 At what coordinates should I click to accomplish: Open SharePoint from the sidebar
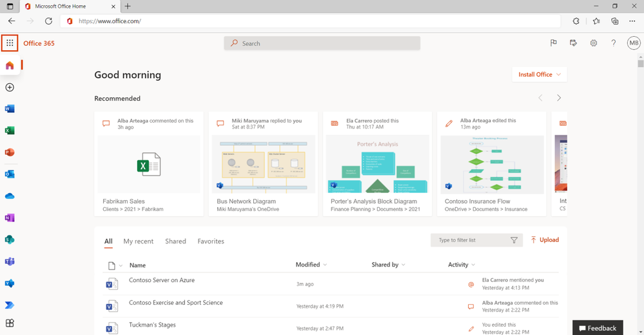(x=10, y=239)
